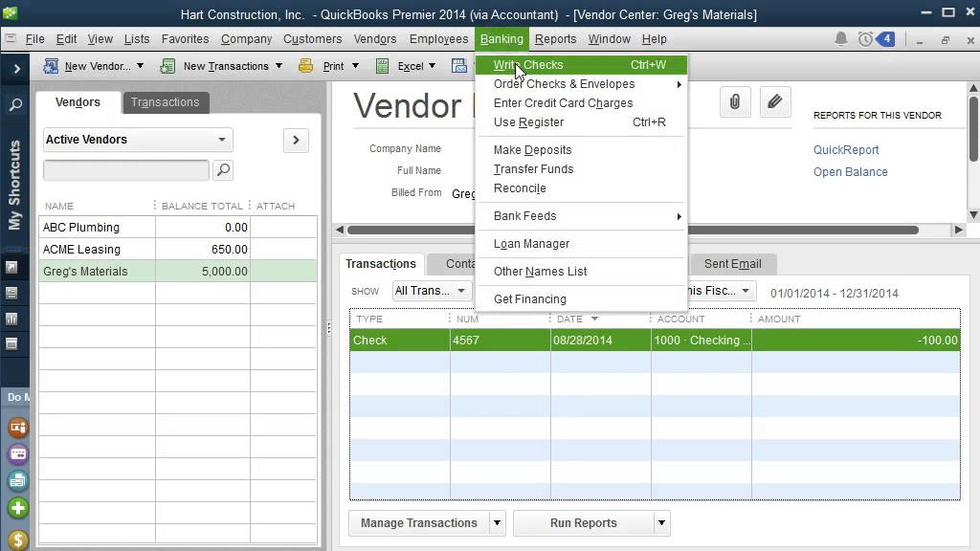
Task: Click the bar chart sidebar icon
Action: tap(11, 319)
